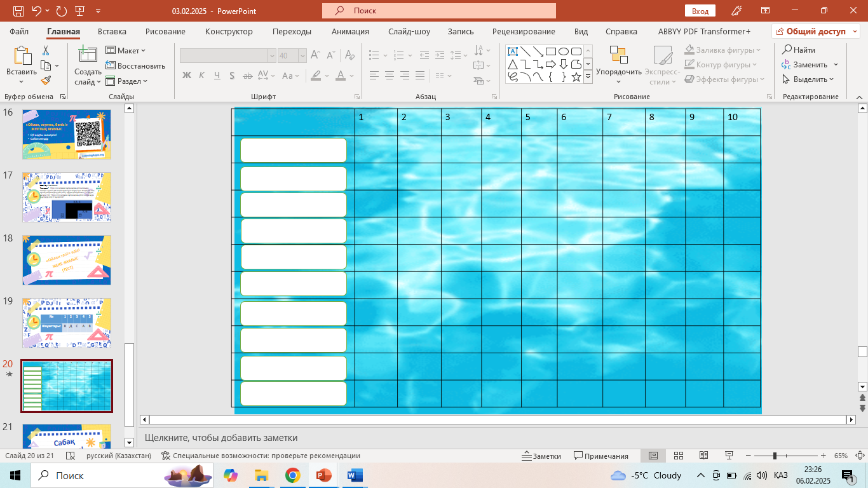The width and height of the screenshot is (868, 488).
Task: Expand the shapes gallery More arrow
Action: click(588, 77)
